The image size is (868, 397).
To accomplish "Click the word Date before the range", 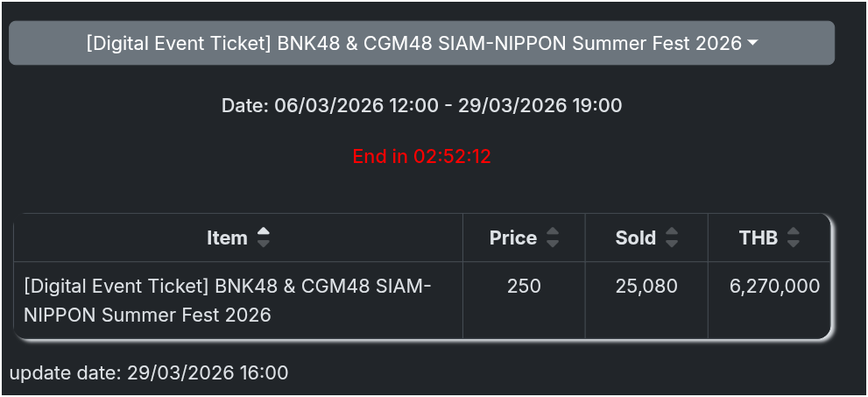I will coord(243,106).
